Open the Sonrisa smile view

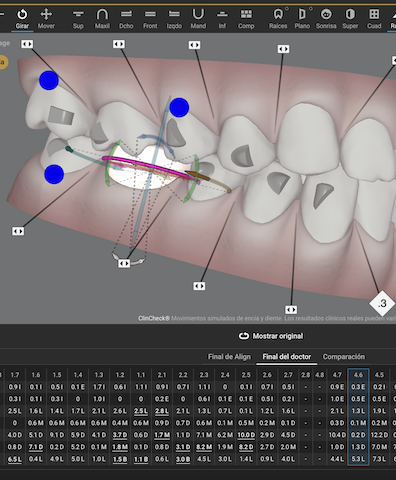(x=326, y=19)
